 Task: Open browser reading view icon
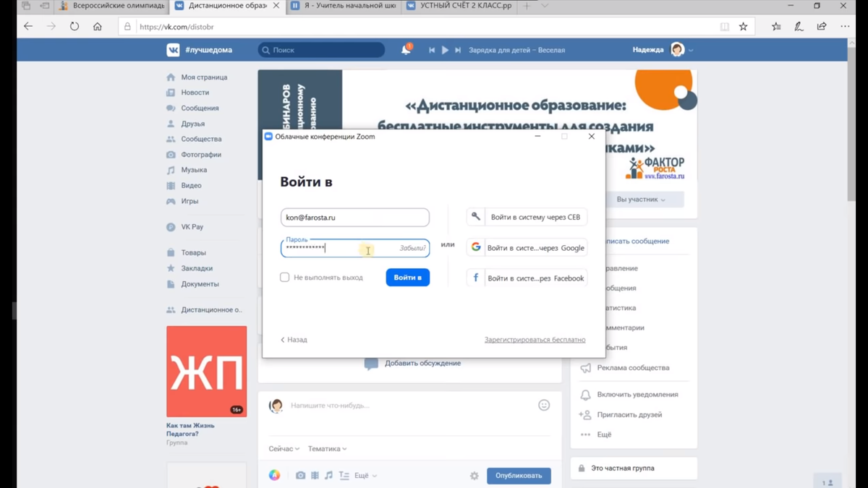(x=725, y=27)
